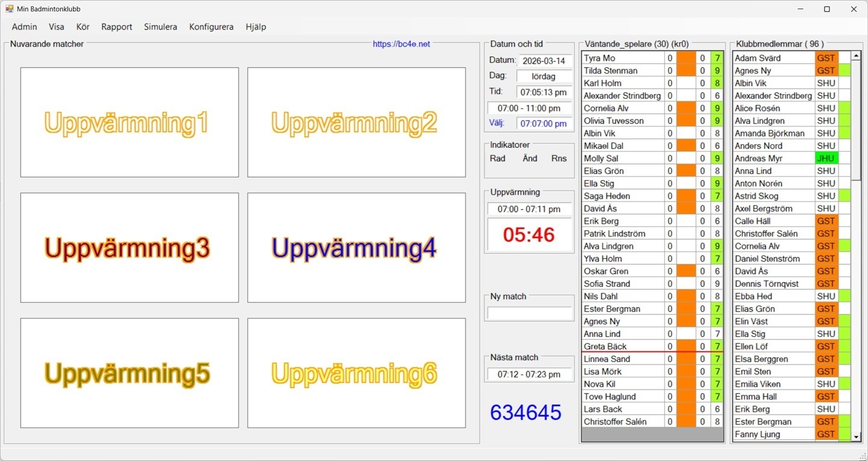Select Oskar Gren in waiting players list
The width and height of the screenshot is (868, 461).
pos(623,271)
